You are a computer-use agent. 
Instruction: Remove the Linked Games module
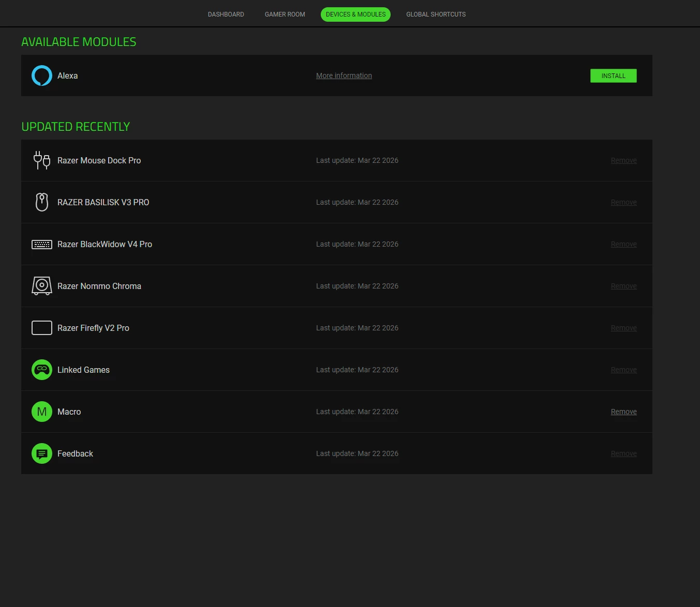[x=624, y=370]
